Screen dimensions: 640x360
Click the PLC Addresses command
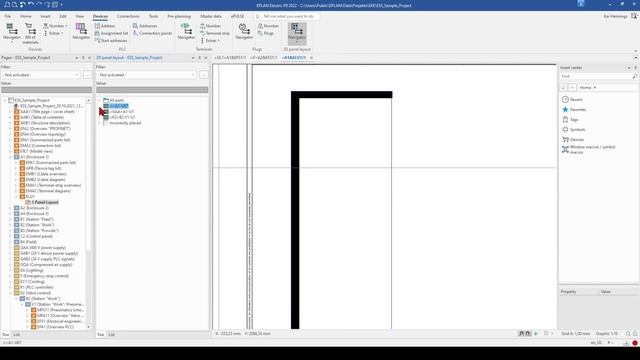point(145,26)
